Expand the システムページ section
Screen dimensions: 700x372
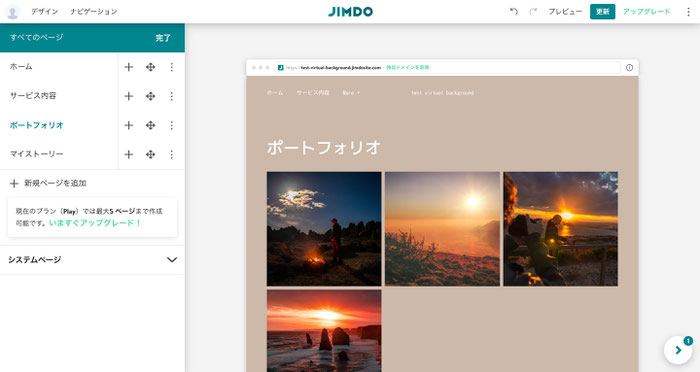coord(92,259)
